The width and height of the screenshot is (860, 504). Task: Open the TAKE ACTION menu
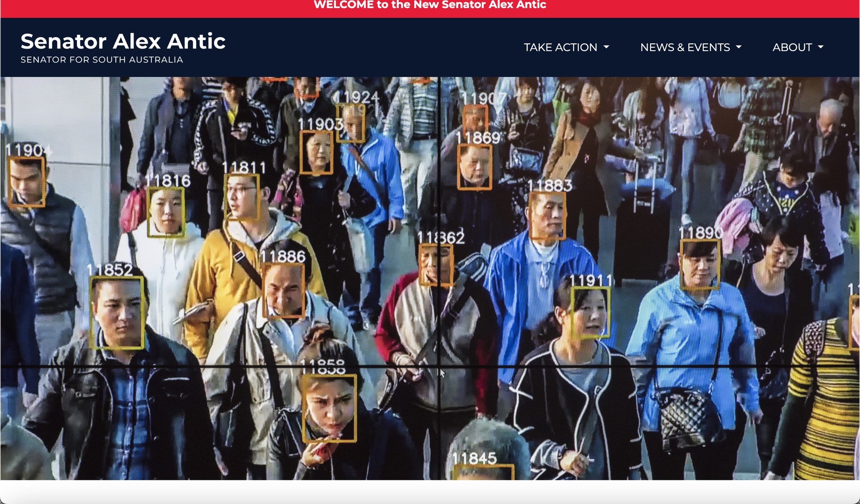tap(560, 47)
